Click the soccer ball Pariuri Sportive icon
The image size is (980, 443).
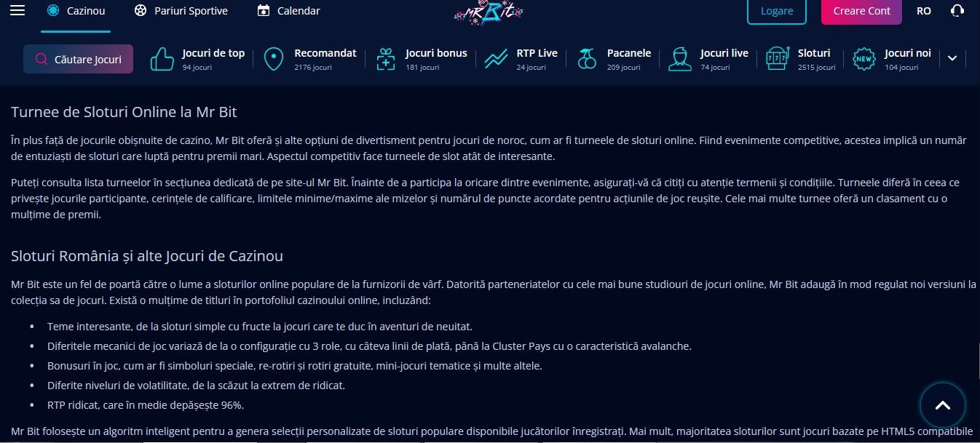[x=141, y=11]
